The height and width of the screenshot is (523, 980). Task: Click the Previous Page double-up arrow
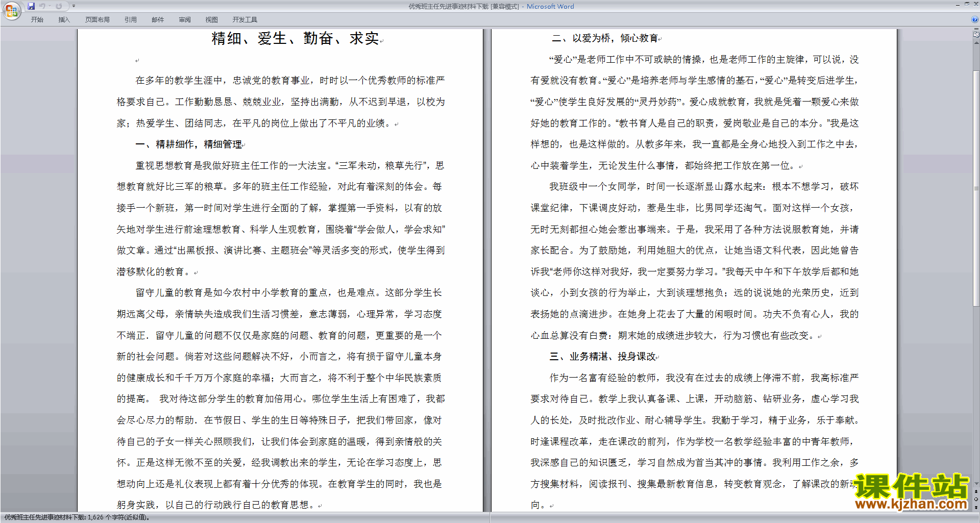(976, 491)
